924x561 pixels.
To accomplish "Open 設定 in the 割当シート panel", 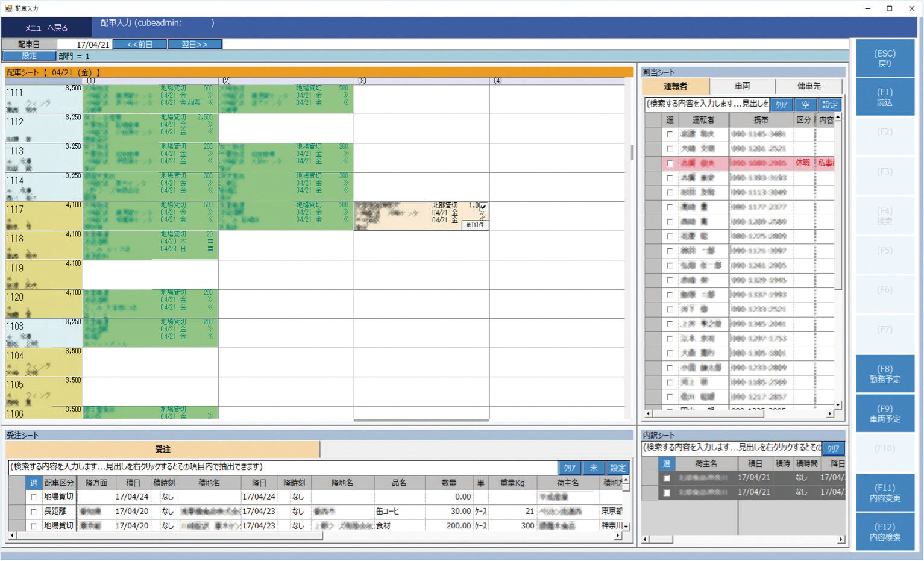I will [830, 105].
